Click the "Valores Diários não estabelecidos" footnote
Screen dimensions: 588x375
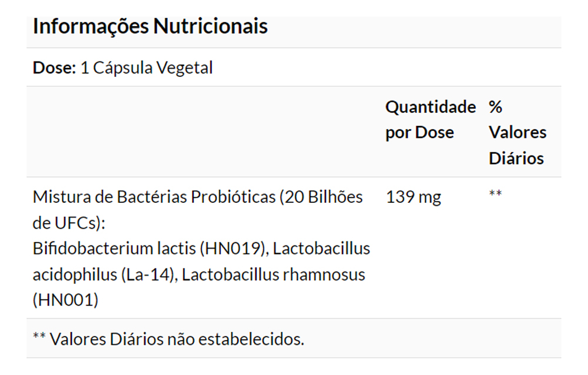tap(177, 339)
